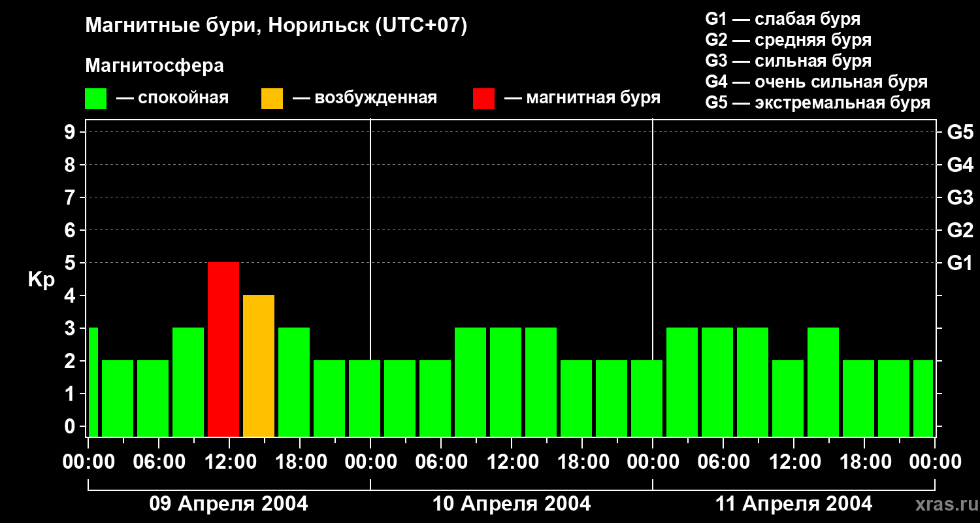Click the right-axis 'G1' scale label
This screenshot has height=523, width=980.
pos(960,263)
